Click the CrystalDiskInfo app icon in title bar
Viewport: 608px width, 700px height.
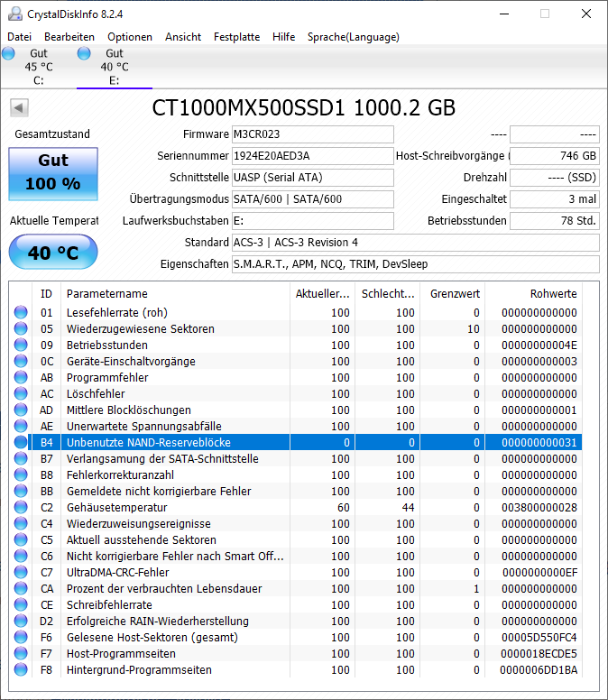[15, 14]
